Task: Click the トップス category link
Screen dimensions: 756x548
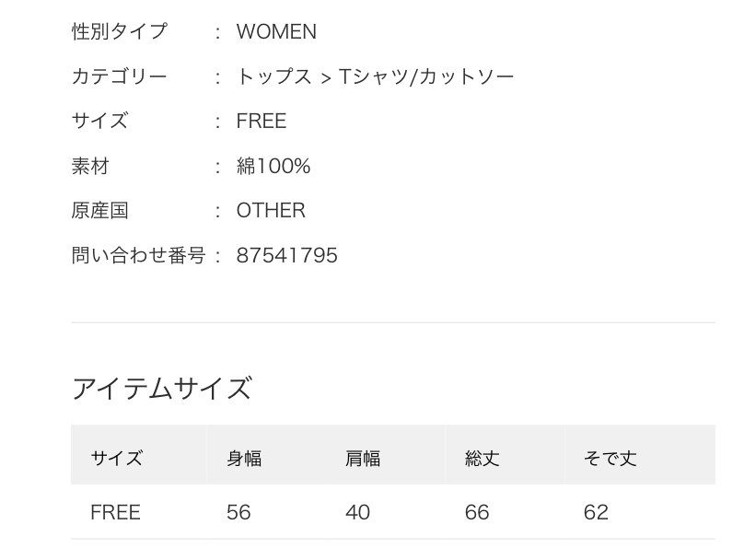Action: [273, 76]
